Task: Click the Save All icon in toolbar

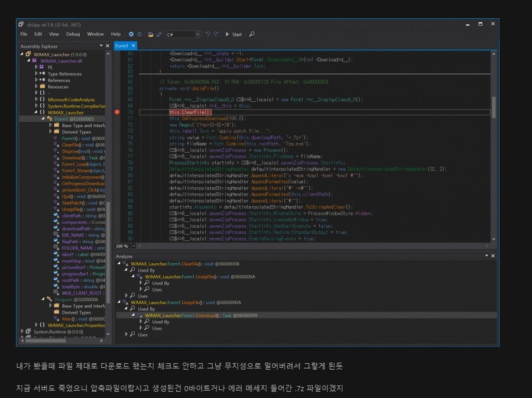Action: (x=159, y=34)
